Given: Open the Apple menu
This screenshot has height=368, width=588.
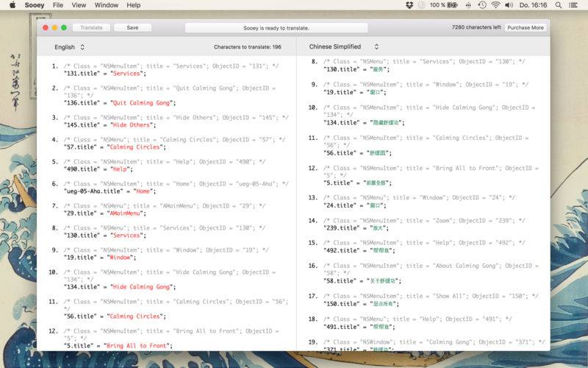Looking at the screenshot, I should [x=12, y=5].
